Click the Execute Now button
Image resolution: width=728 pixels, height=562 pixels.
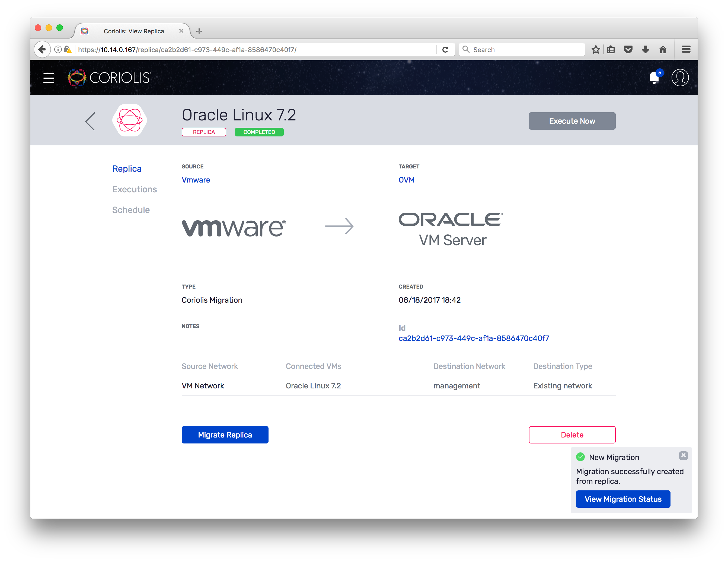[x=572, y=121]
